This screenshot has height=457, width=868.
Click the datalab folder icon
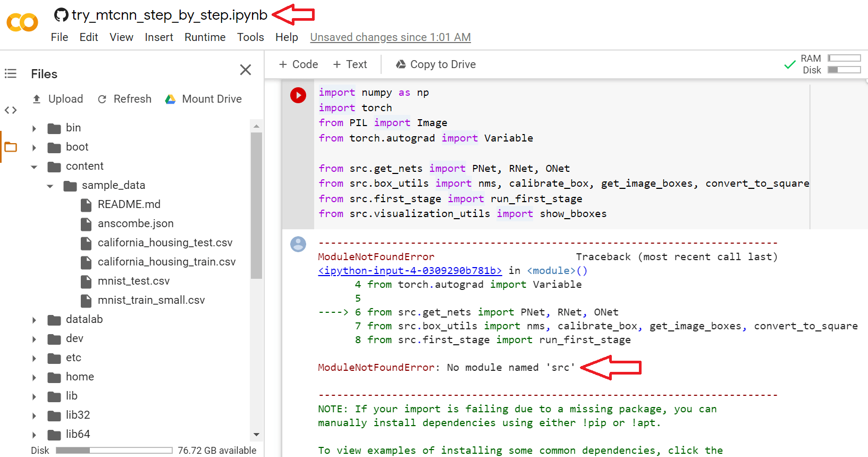(x=54, y=320)
